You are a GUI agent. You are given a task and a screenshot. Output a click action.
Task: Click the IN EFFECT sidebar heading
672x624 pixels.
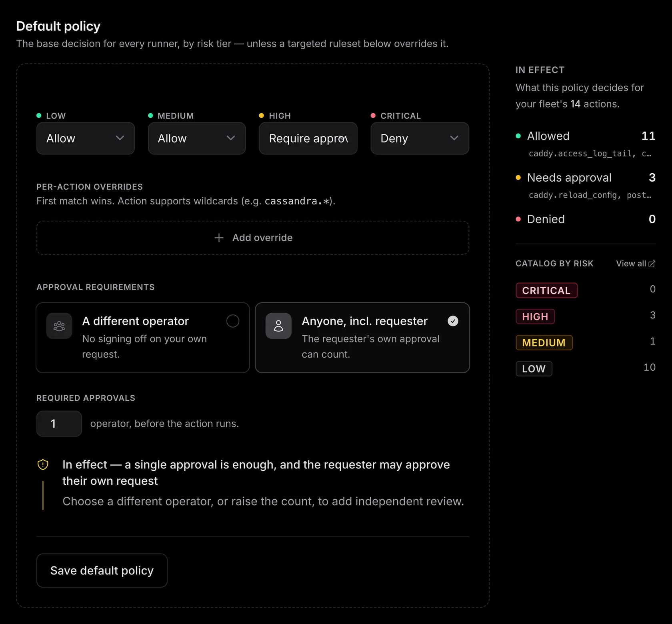coord(540,70)
